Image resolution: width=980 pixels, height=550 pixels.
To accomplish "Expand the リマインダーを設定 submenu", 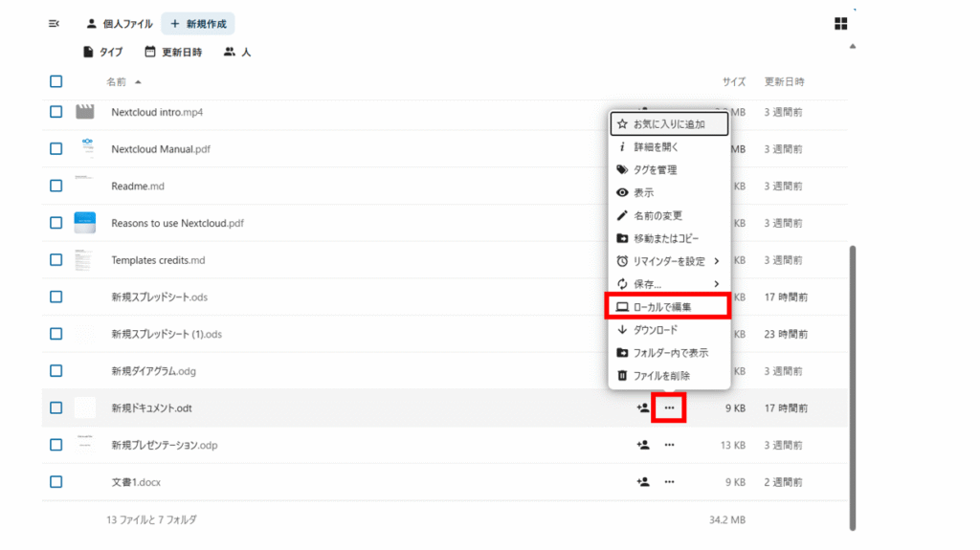I will (x=669, y=261).
